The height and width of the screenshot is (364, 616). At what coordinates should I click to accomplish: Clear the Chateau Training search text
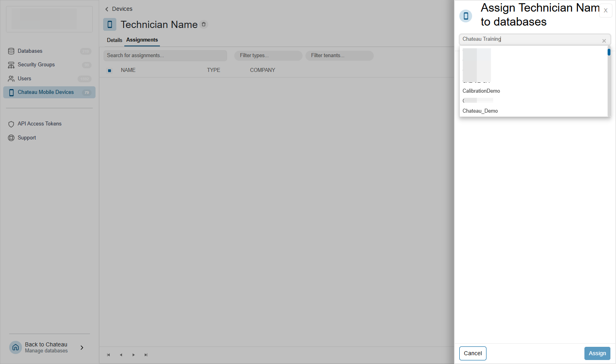(604, 41)
